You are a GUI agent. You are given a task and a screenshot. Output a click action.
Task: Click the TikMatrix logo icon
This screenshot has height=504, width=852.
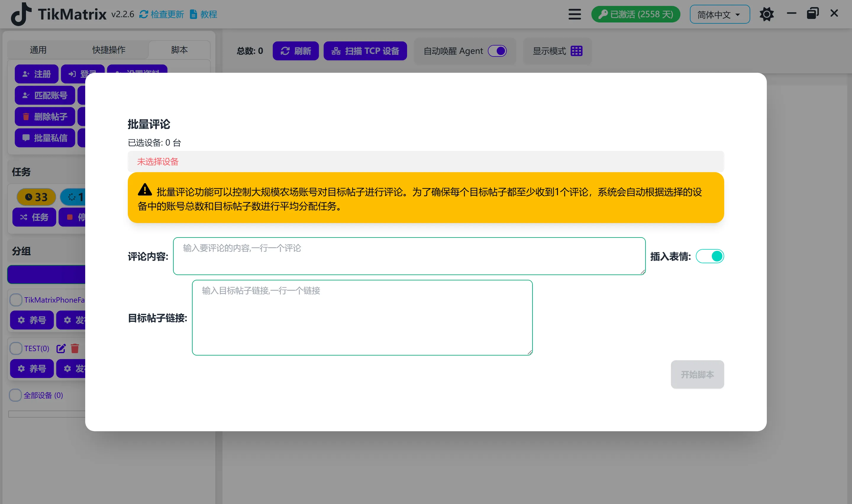pos(21,14)
